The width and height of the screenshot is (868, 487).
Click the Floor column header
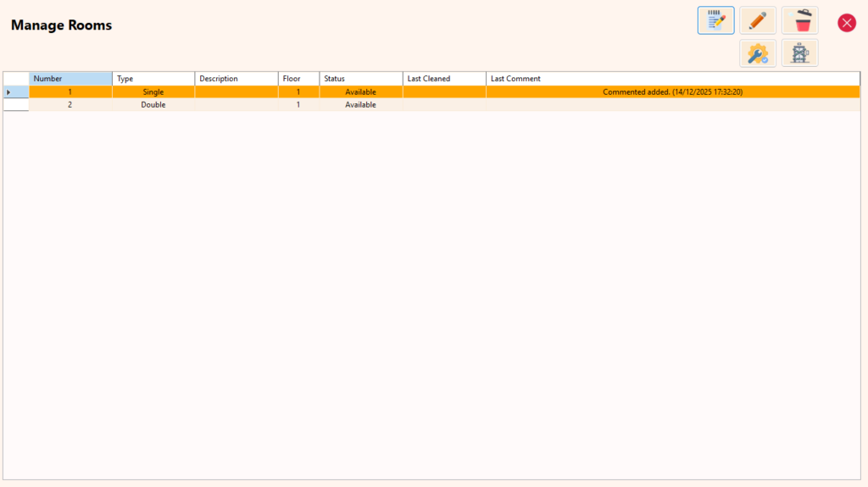[298, 79]
